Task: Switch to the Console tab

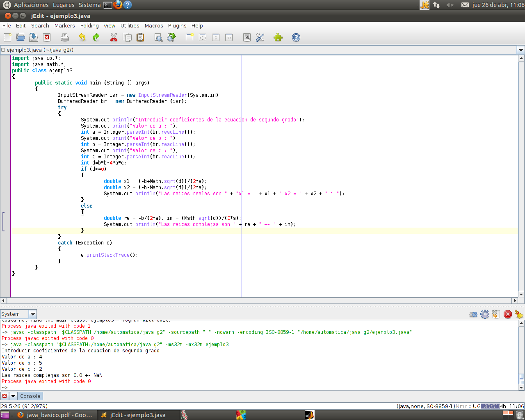Action: [30, 396]
